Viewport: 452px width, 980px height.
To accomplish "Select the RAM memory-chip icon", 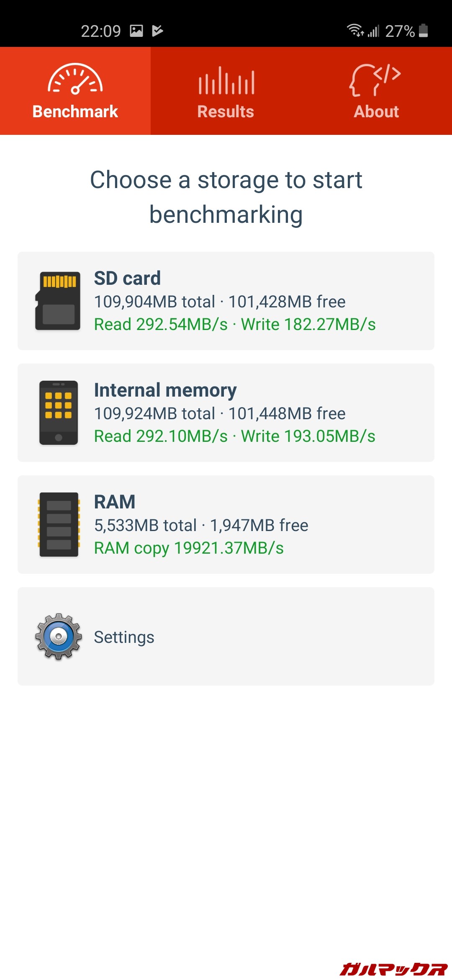I will [59, 524].
